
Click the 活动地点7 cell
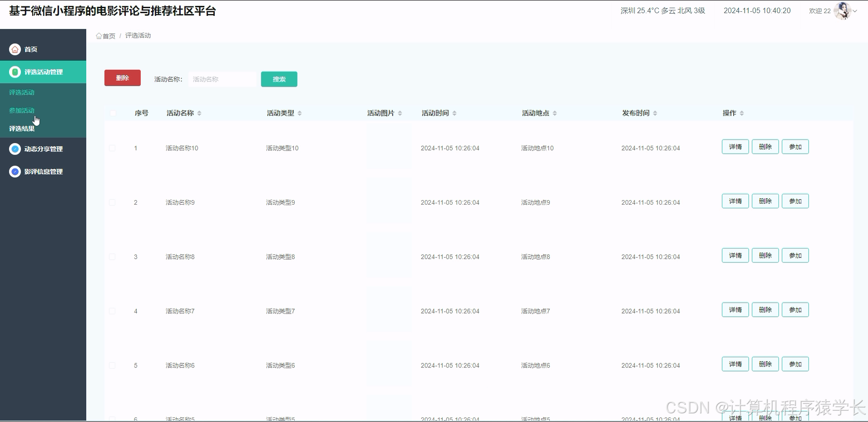[x=536, y=311]
